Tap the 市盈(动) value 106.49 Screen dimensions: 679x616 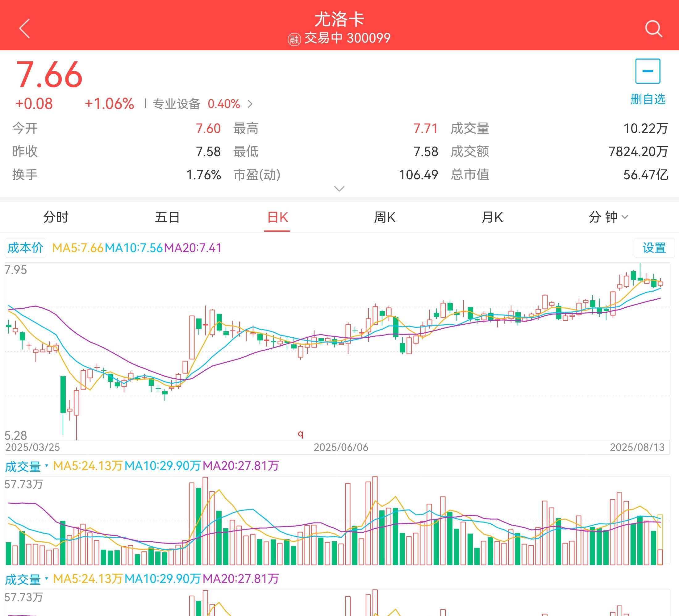click(x=418, y=175)
